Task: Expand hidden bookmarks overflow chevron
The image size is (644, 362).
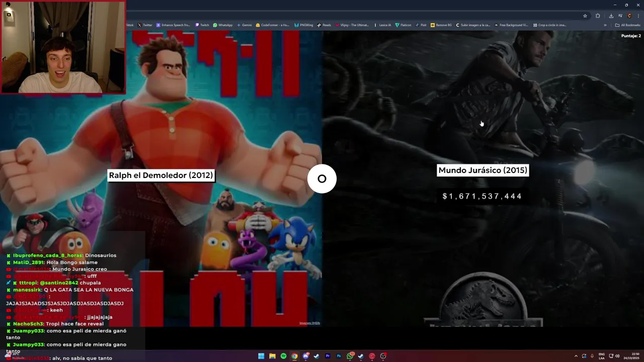Action: pyautogui.click(x=605, y=25)
